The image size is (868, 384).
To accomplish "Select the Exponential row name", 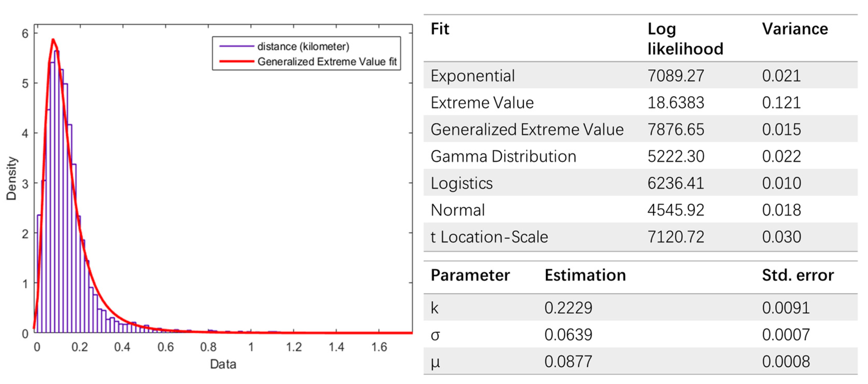I will (473, 76).
